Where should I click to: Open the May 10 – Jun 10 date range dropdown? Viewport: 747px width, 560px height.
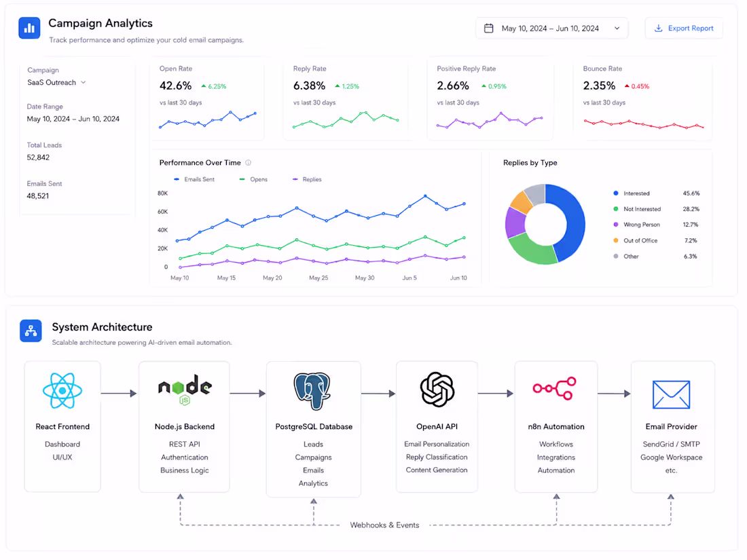(x=551, y=29)
